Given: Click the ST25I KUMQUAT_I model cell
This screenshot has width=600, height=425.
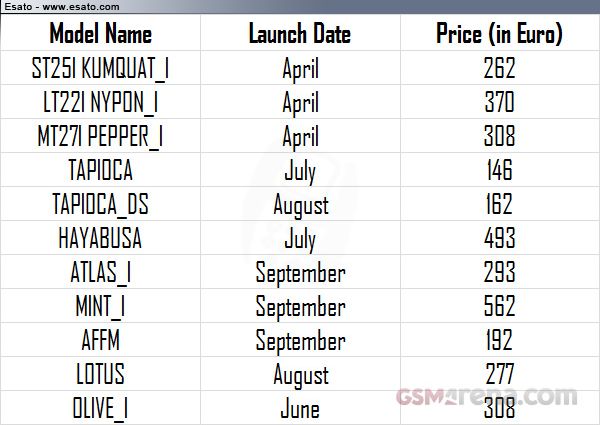Looking at the screenshot, I should point(101,68).
